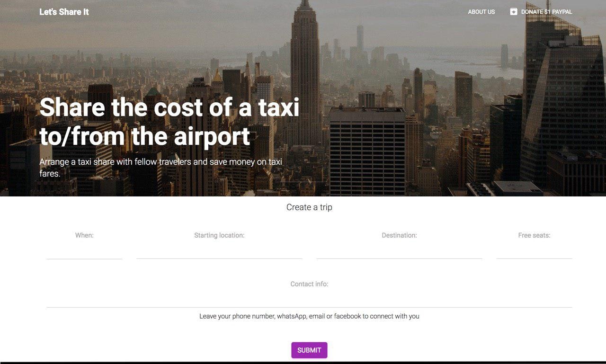Click the donate box icon in navbar
The image size is (606, 364).
coord(514,12)
